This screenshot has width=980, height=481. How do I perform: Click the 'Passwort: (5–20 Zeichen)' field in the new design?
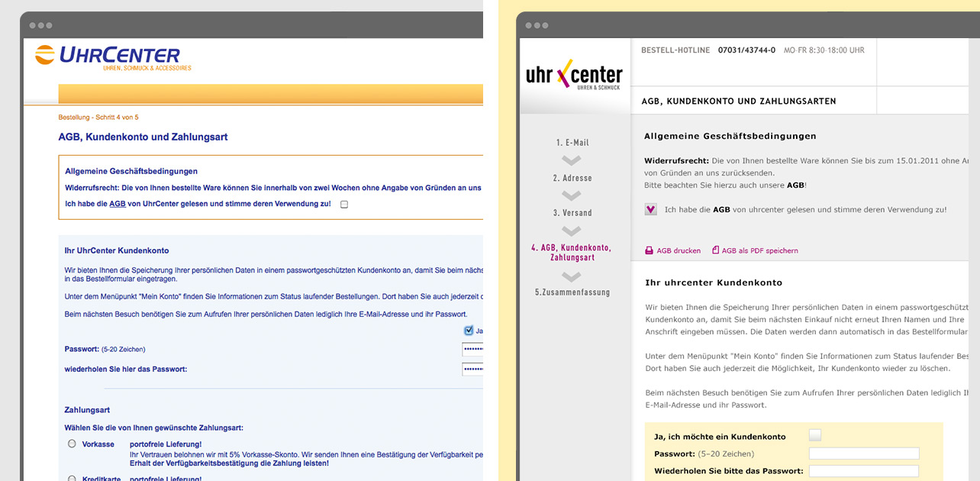(864, 454)
